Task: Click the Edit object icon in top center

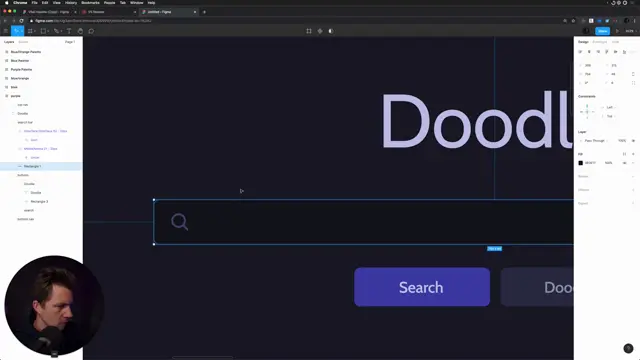Action: pos(309,31)
